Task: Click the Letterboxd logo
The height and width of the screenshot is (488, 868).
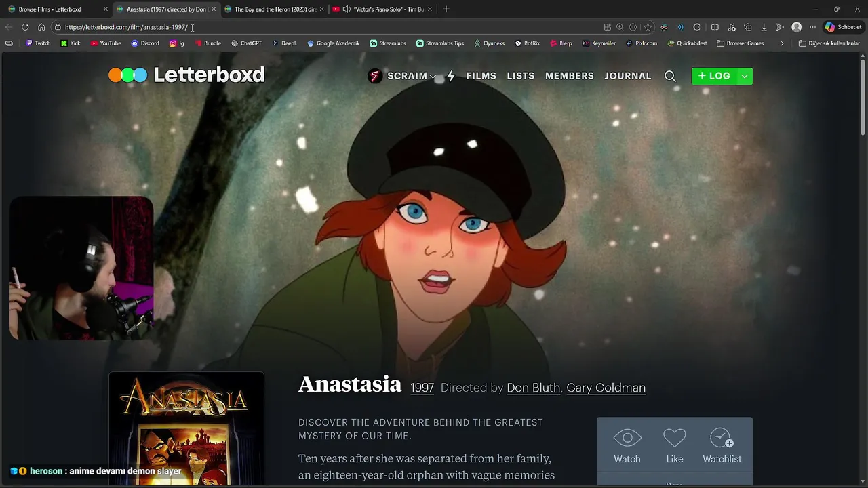Action: pyautogui.click(x=186, y=75)
